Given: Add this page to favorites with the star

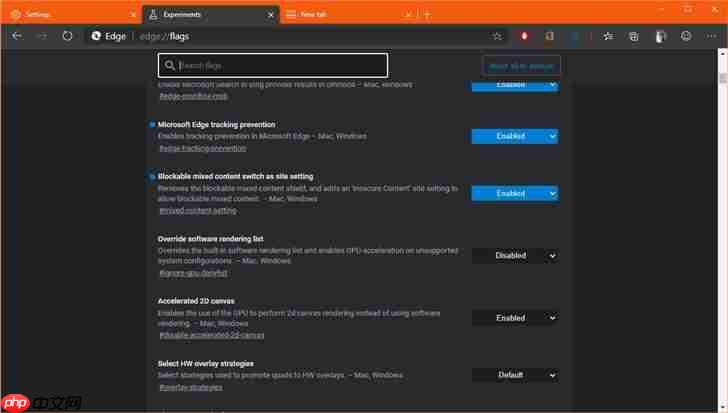Looking at the screenshot, I should (497, 36).
